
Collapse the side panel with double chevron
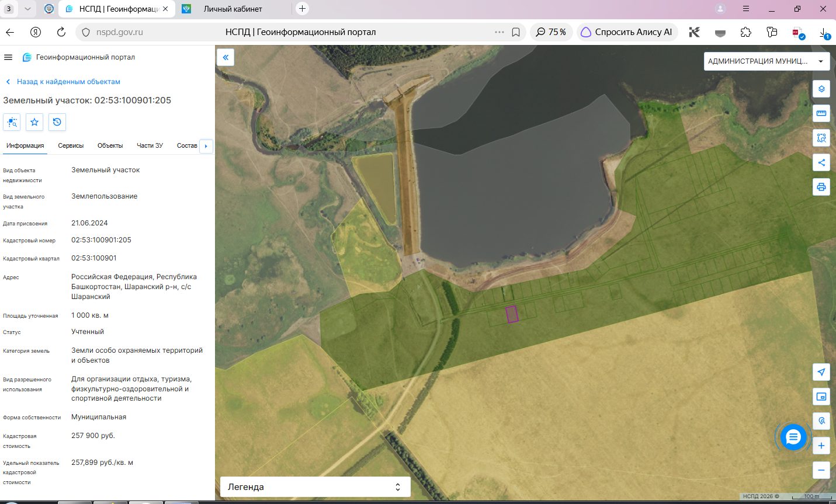coord(226,57)
